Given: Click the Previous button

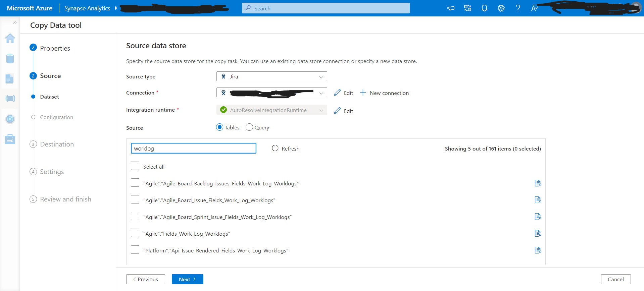Looking at the screenshot, I should coord(146,279).
